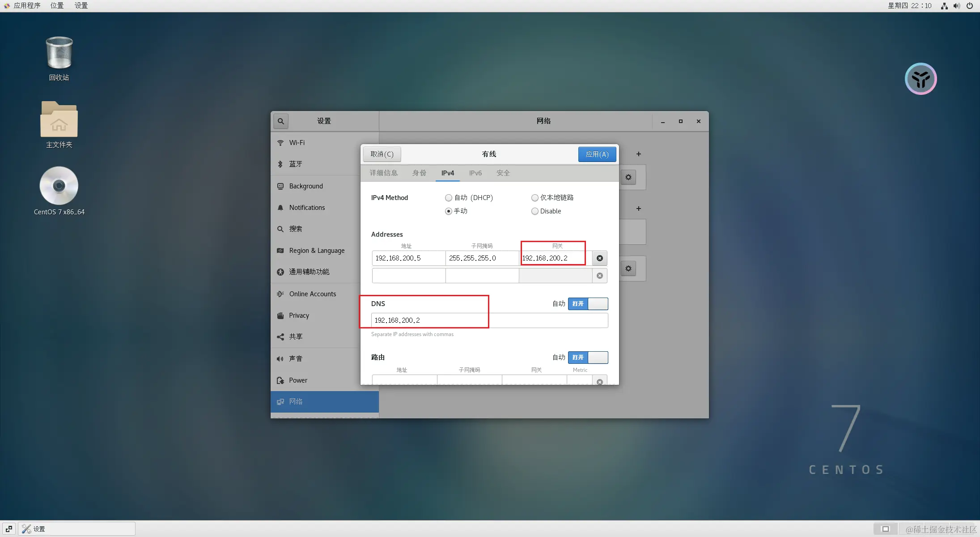Open the CentOS 7 x86_64 disc icon

pyautogui.click(x=59, y=186)
